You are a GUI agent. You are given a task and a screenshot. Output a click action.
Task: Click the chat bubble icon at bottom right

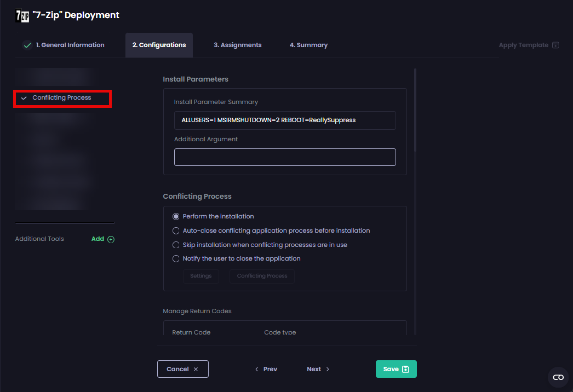[558, 377]
